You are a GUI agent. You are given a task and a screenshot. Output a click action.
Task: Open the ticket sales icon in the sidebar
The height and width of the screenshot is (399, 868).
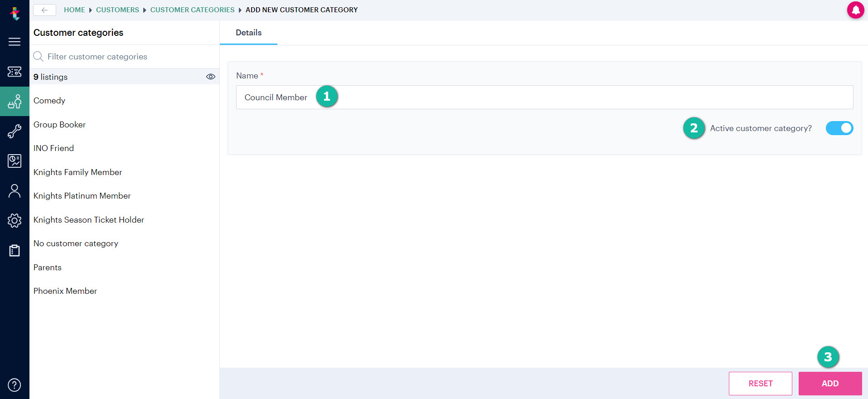[15, 72]
